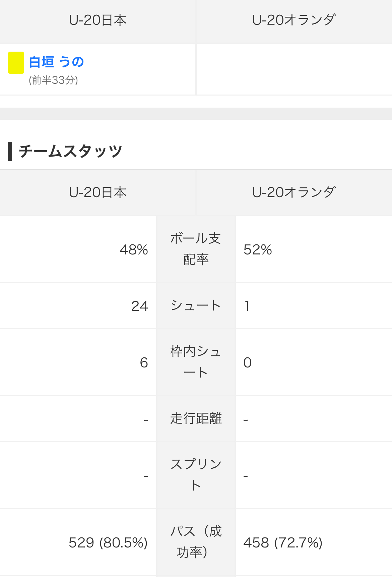Click the スプリント stat label

pos(196,475)
